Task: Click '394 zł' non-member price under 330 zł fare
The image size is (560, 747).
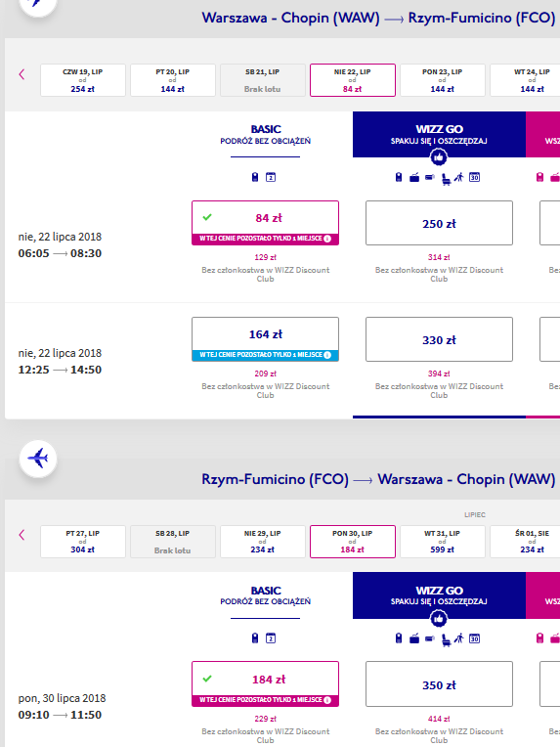Action: (x=439, y=373)
